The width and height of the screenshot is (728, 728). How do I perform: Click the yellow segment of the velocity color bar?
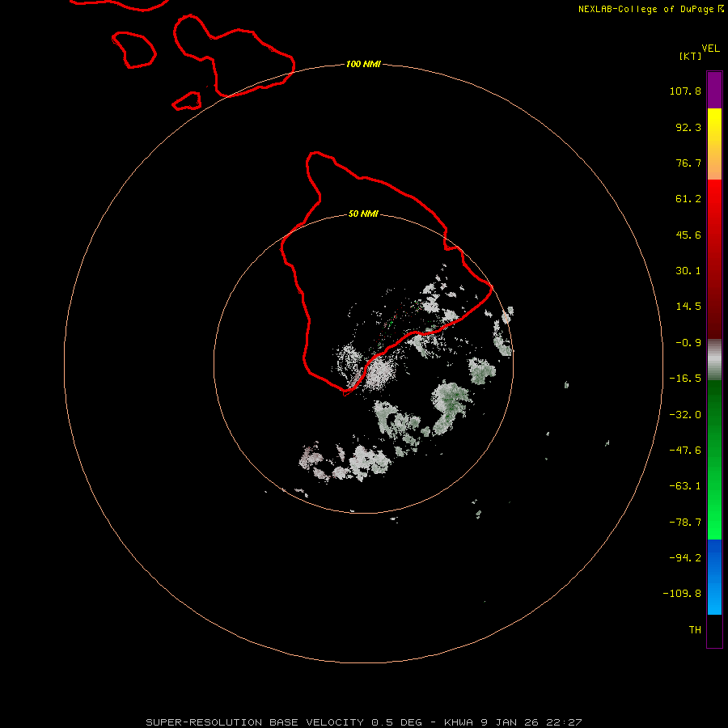point(714,144)
